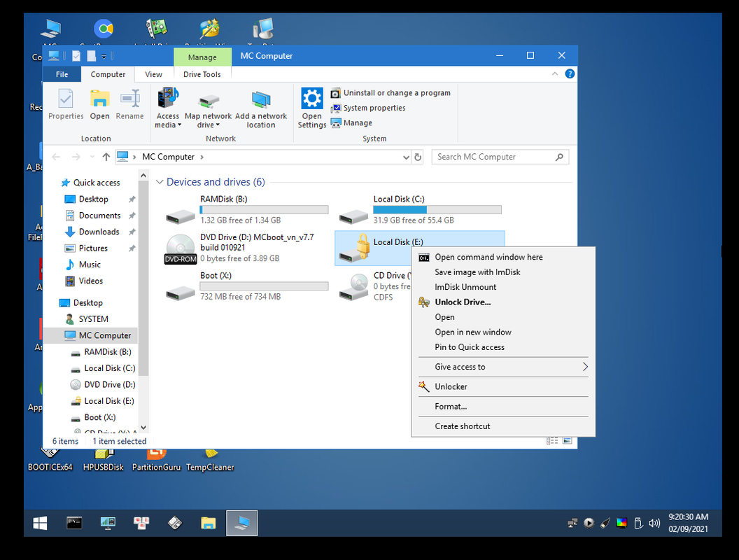Viewport: 739px width, 560px height.
Task: Open address bar history dropdown
Action: [x=406, y=157]
